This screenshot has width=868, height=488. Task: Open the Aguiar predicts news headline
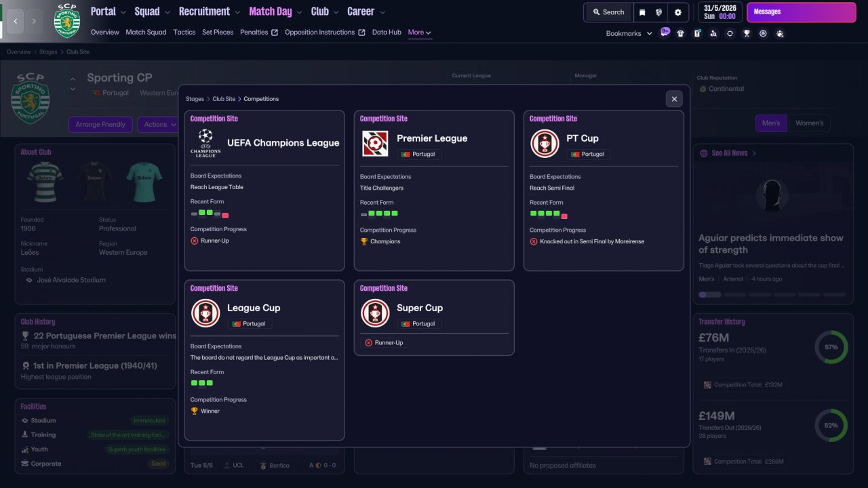point(771,244)
